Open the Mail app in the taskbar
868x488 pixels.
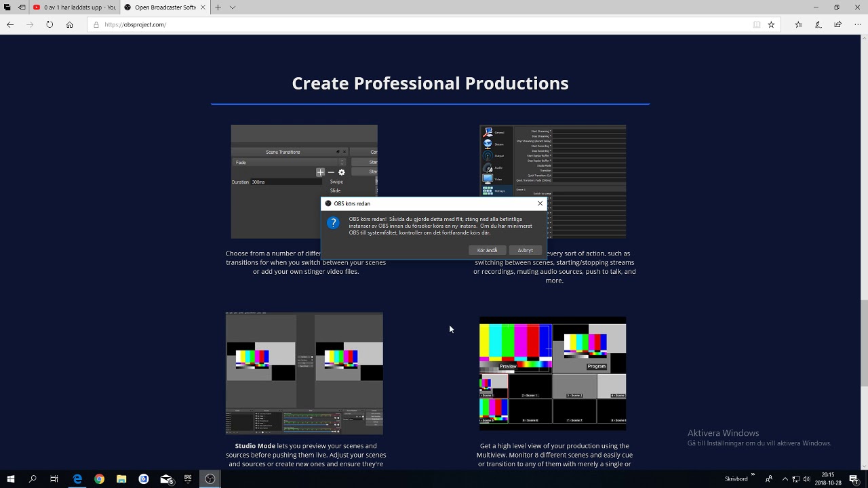tap(166, 479)
